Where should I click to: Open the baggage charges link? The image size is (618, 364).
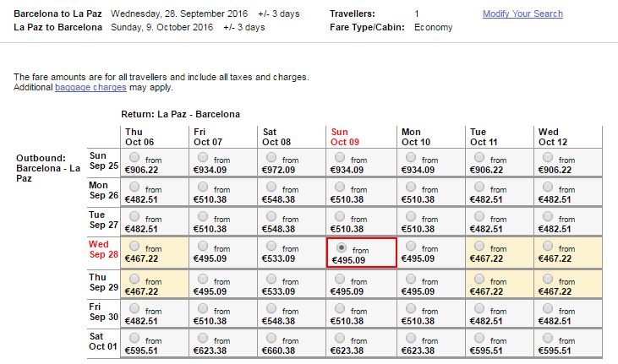click(x=90, y=87)
